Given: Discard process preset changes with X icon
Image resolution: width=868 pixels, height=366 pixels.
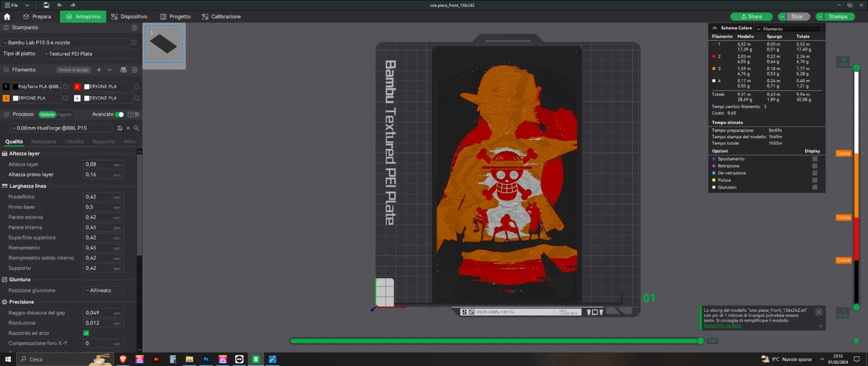Looking at the screenshot, I should tap(128, 129).
